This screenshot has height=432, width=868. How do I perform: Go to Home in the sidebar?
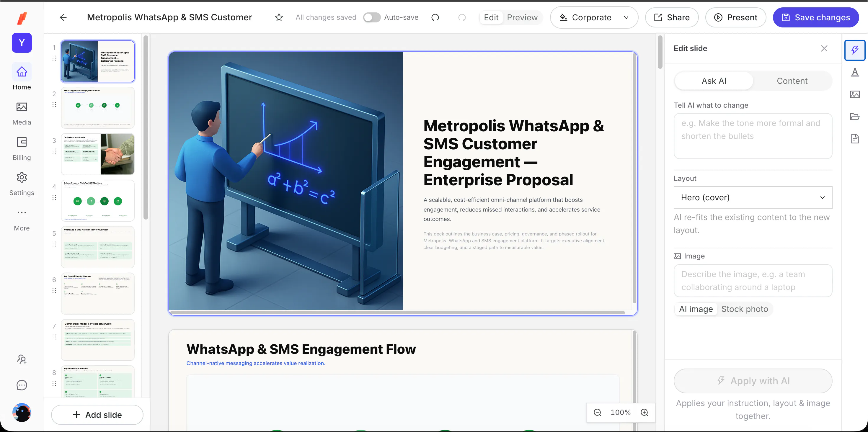[22, 77]
